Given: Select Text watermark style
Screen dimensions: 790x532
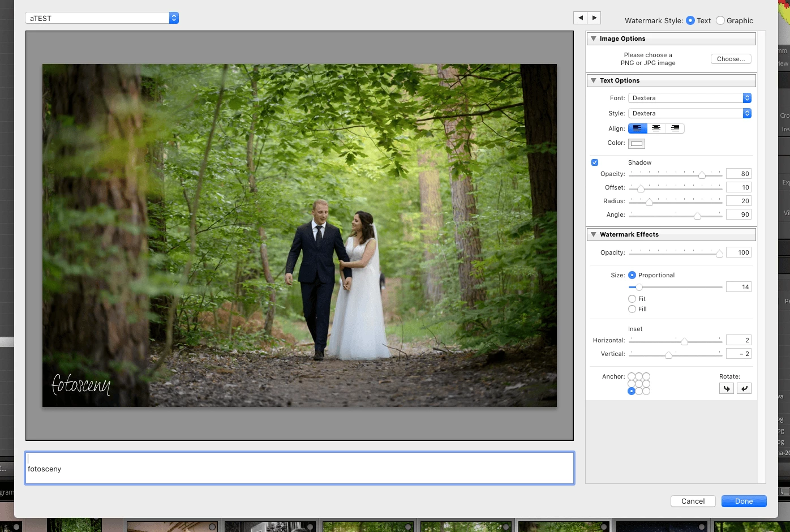Looking at the screenshot, I should click(690, 20).
